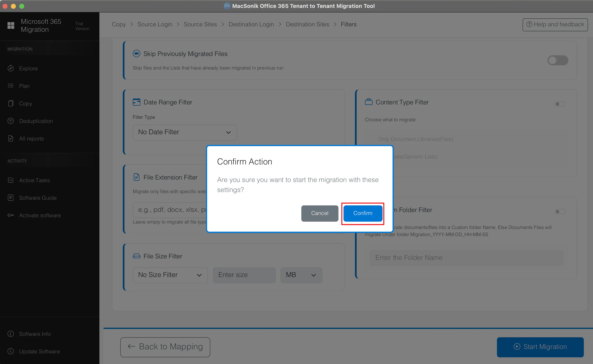
Task: Go to Source Login breadcrumb step
Action: [155, 24]
